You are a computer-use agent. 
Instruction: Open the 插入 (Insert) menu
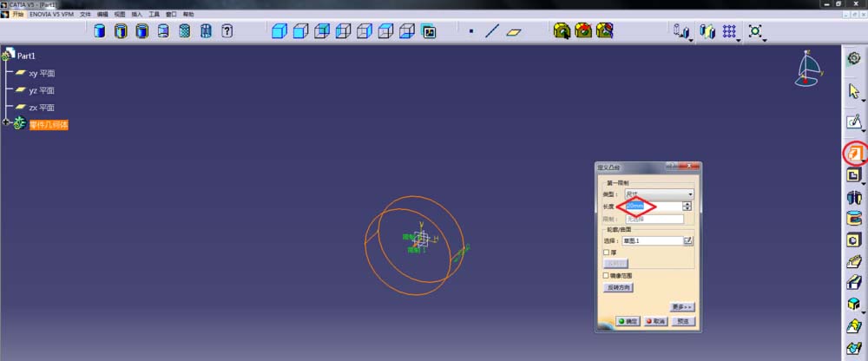click(137, 14)
